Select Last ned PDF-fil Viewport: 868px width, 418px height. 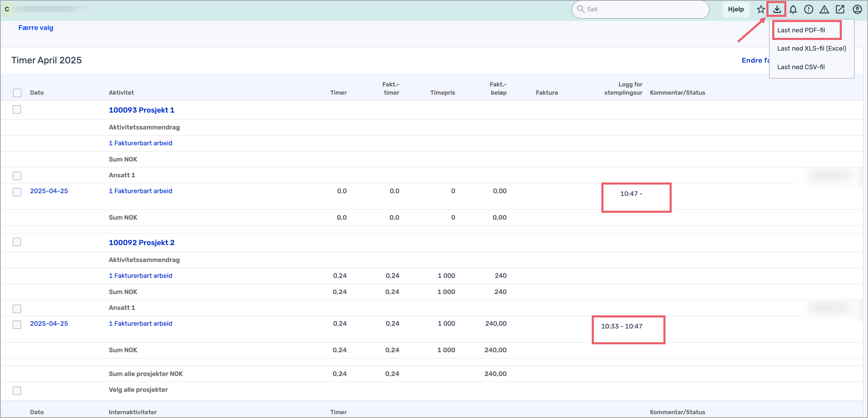801,30
